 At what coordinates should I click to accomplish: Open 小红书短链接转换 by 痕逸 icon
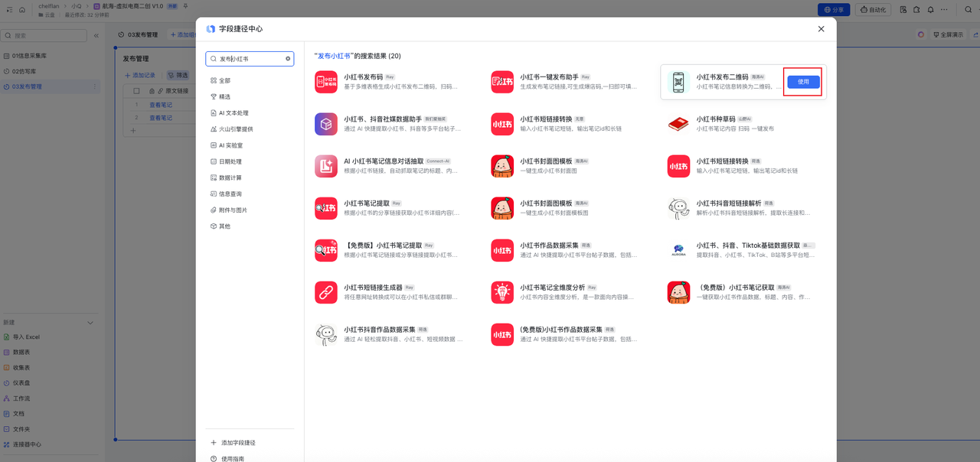(678, 166)
